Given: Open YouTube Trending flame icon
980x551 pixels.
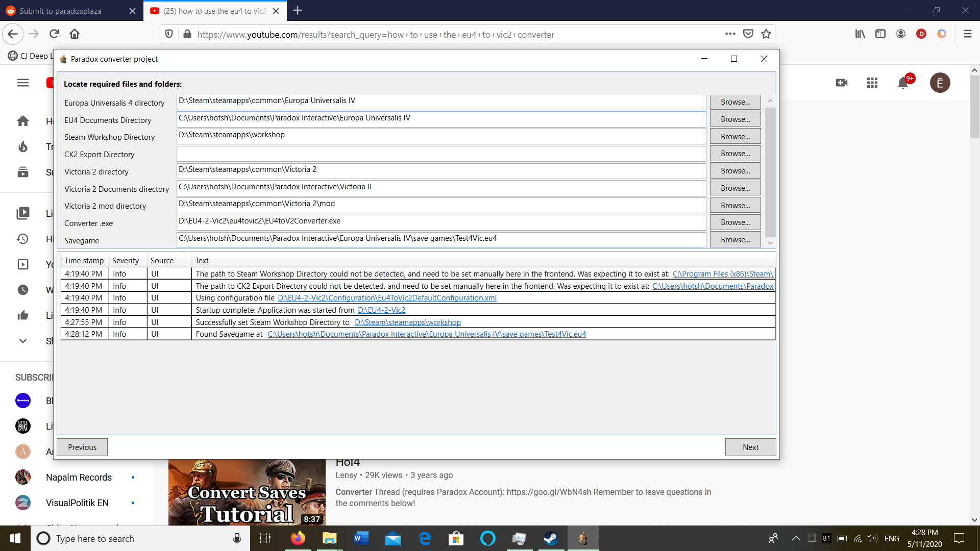Looking at the screenshot, I should point(23,147).
